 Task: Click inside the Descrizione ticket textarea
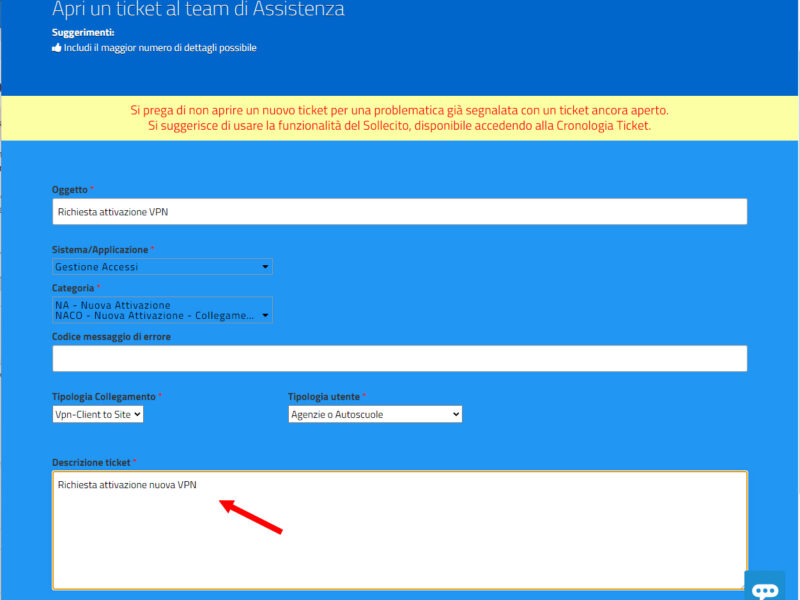click(399, 540)
